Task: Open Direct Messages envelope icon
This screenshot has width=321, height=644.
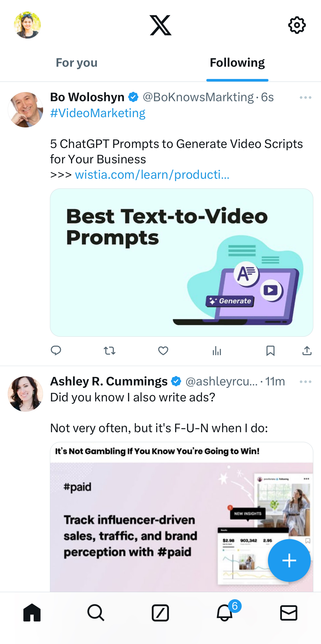Action: click(x=289, y=613)
